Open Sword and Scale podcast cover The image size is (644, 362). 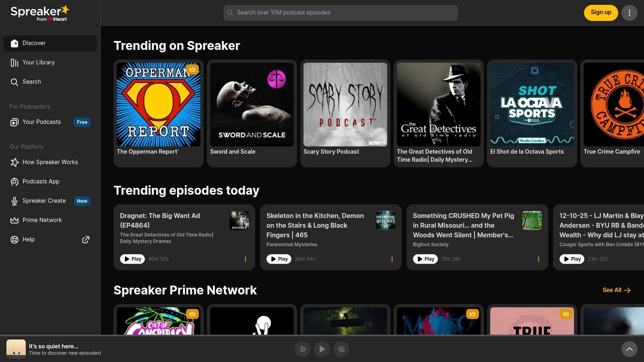click(x=252, y=105)
